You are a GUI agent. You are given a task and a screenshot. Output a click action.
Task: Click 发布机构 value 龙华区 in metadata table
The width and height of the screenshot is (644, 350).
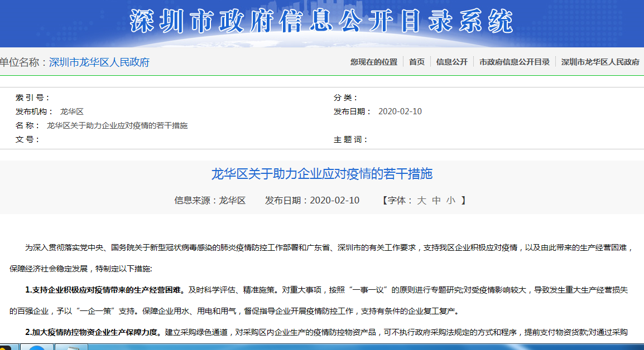click(x=71, y=111)
